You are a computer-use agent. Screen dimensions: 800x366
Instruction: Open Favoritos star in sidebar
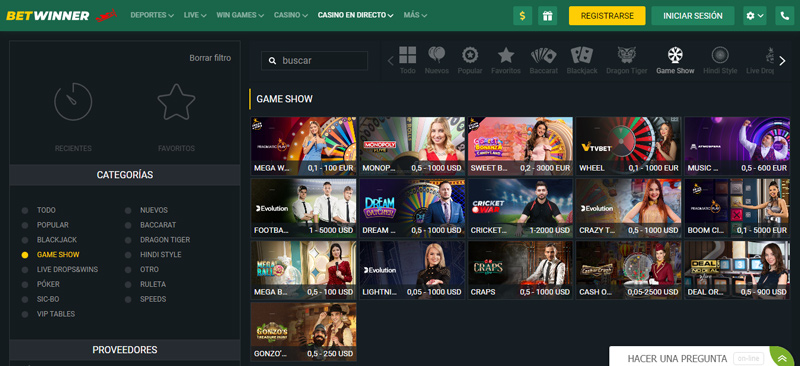(x=177, y=102)
